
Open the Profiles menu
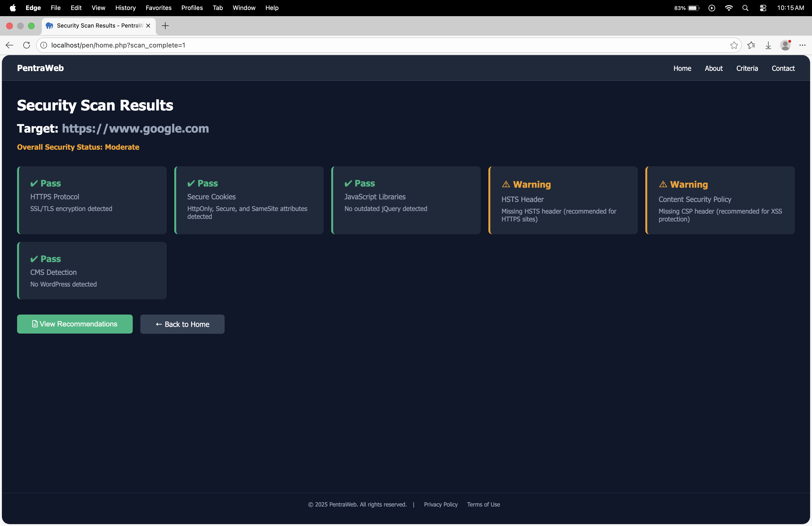coord(192,8)
